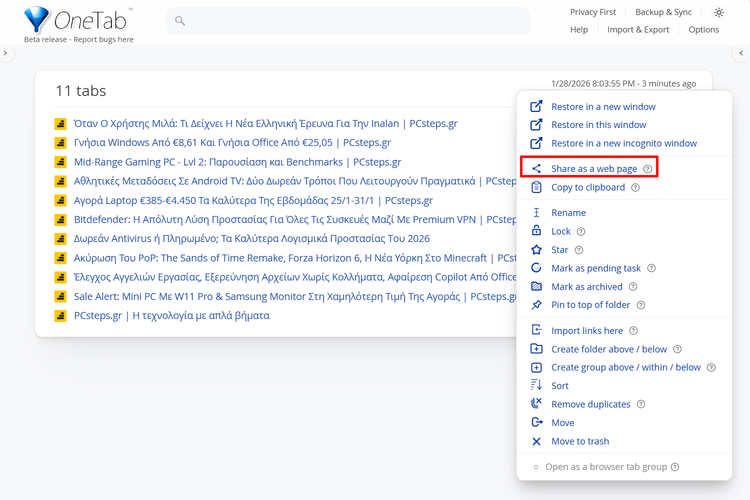Click the Copy to clipboard icon

click(536, 187)
